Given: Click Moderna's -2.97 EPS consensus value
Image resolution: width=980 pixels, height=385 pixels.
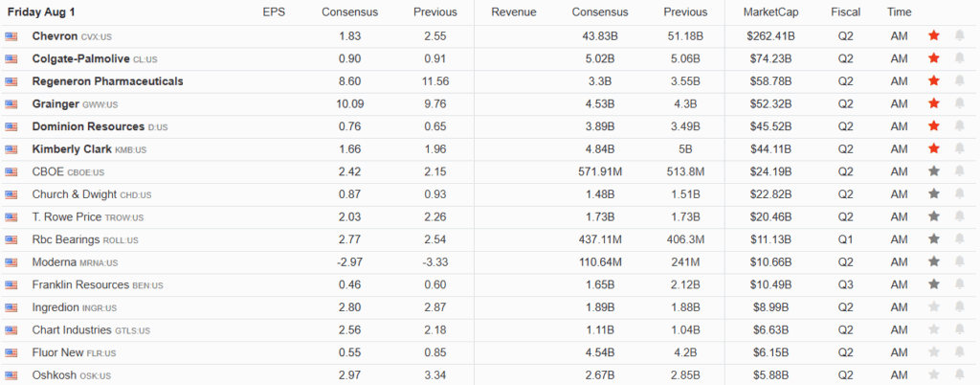Looking at the screenshot, I should [350, 261].
